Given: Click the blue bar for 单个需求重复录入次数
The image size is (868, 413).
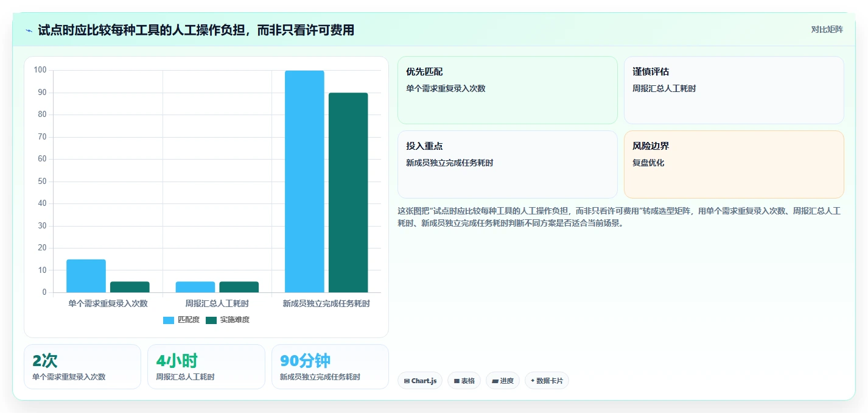Looking at the screenshot, I should (86, 276).
